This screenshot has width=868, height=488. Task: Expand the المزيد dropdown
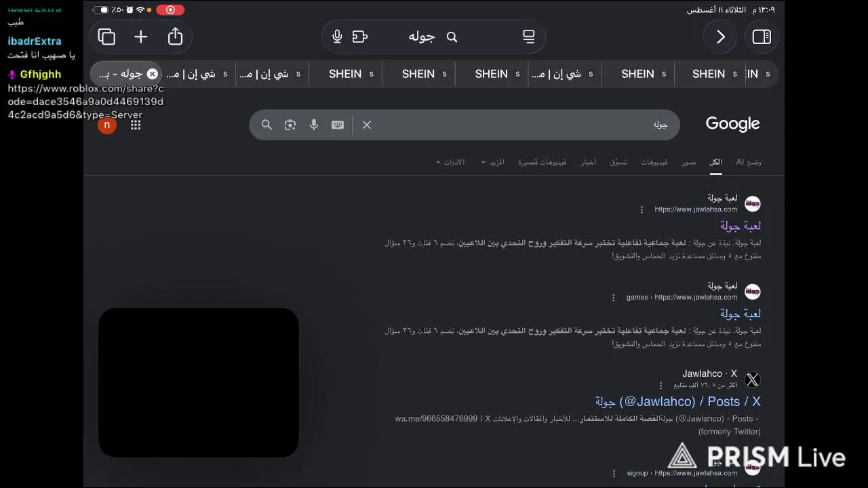(x=493, y=162)
